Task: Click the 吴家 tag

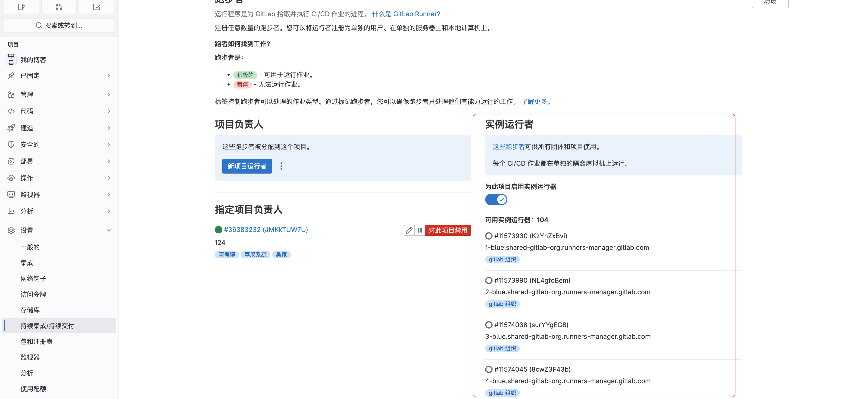Action: tap(281, 255)
